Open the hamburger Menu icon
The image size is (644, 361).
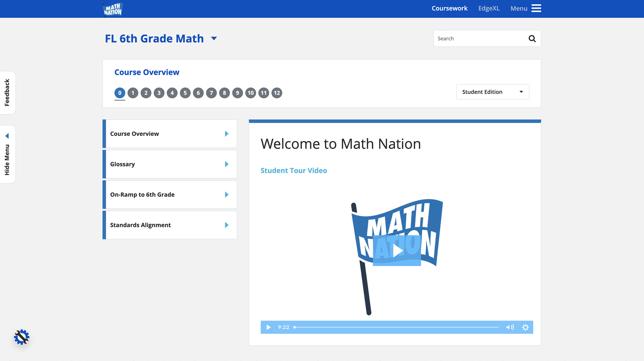coord(536,8)
